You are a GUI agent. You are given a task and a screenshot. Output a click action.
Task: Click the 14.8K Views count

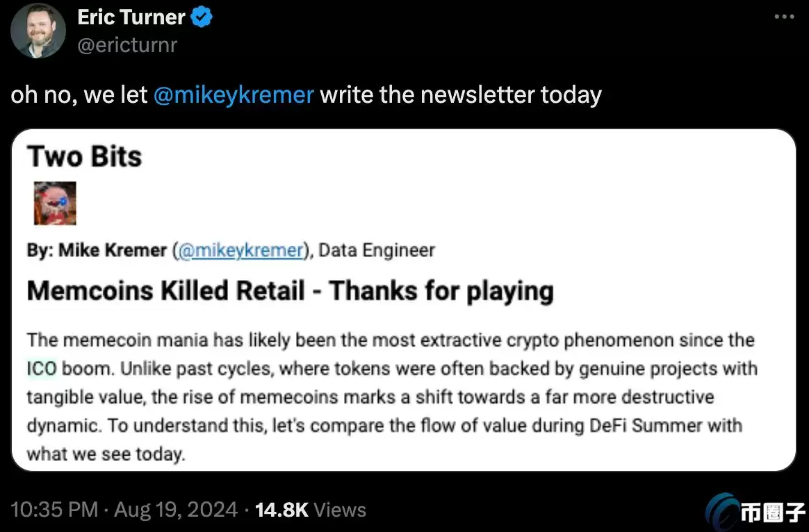311,510
